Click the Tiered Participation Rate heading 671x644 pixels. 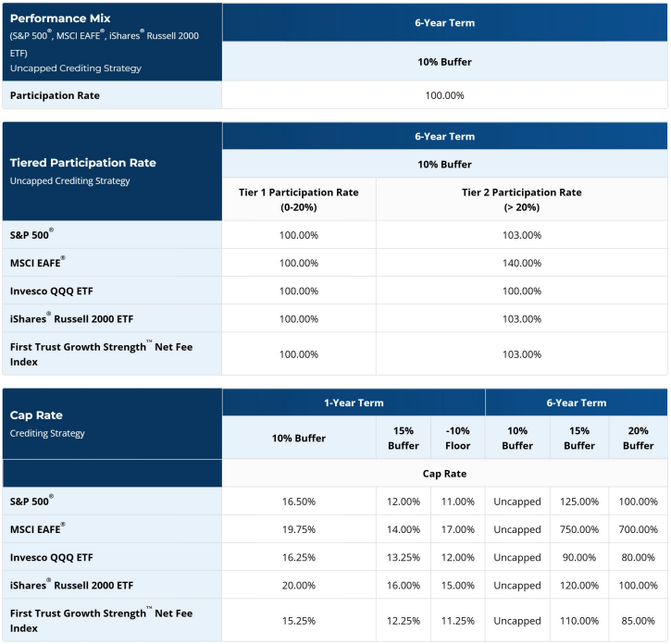click(83, 163)
